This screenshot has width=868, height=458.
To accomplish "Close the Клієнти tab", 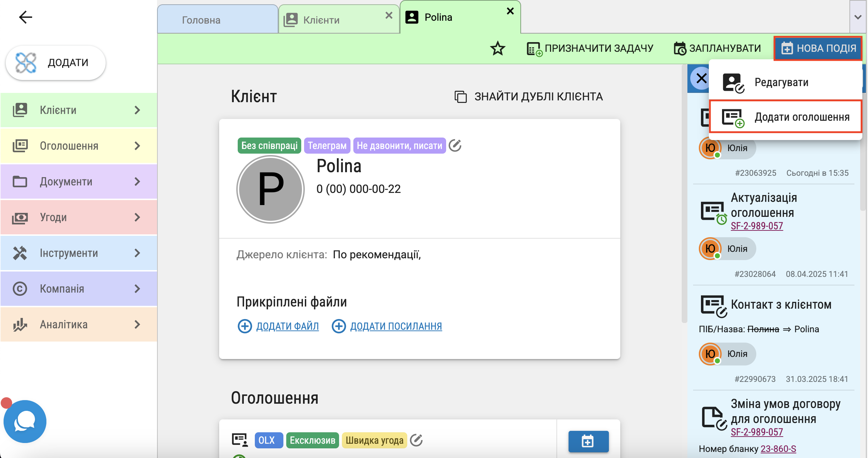I will click(x=389, y=15).
